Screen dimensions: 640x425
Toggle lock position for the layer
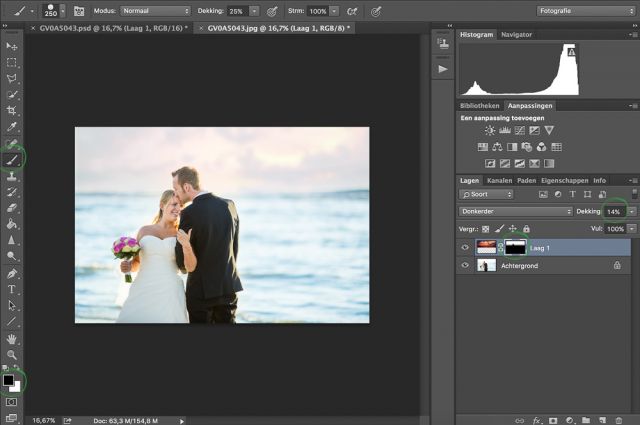[513, 229]
